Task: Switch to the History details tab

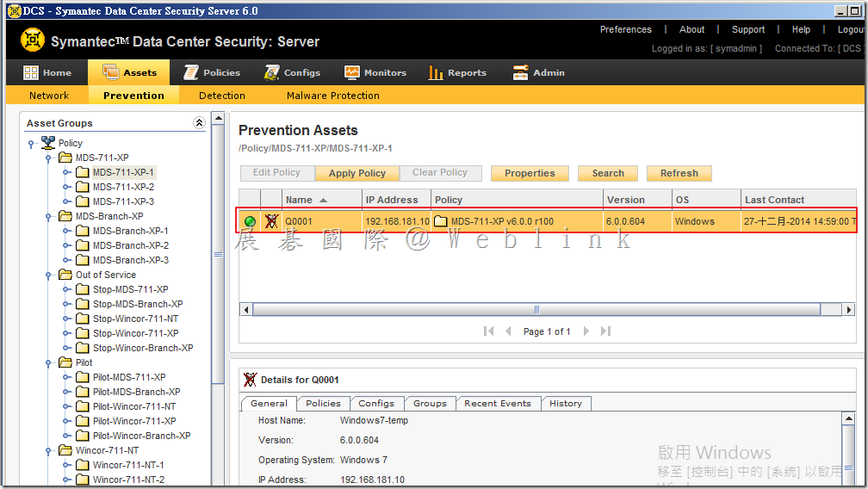Action: (566, 403)
